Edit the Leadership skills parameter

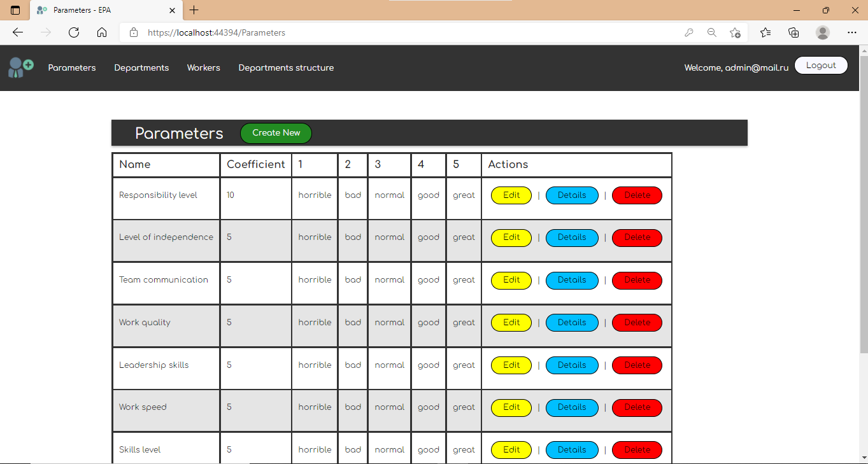pyautogui.click(x=511, y=365)
